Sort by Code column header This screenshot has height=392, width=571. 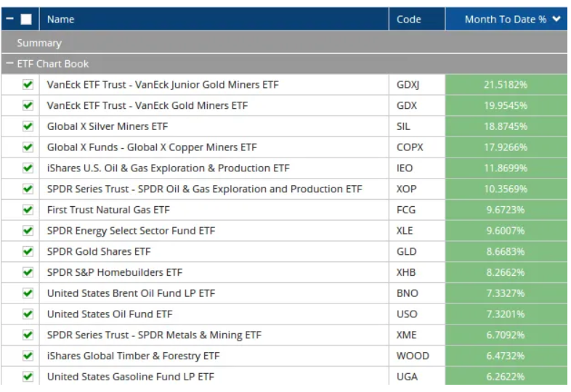(409, 20)
